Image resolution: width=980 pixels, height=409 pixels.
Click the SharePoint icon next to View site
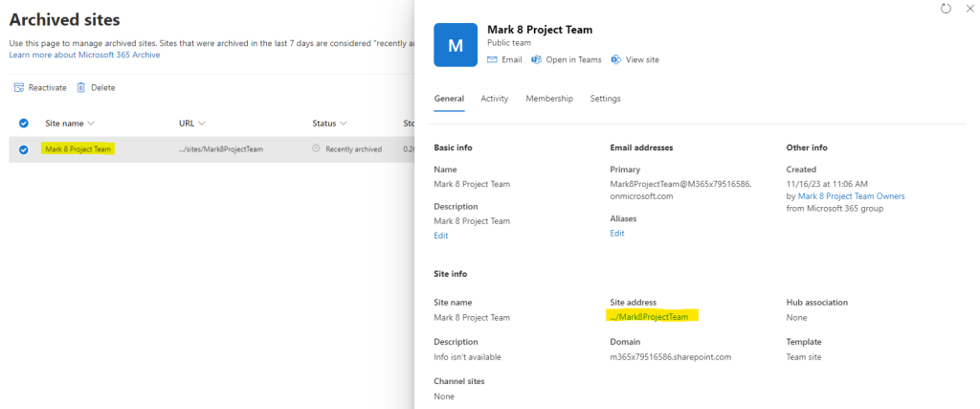tap(615, 59)
